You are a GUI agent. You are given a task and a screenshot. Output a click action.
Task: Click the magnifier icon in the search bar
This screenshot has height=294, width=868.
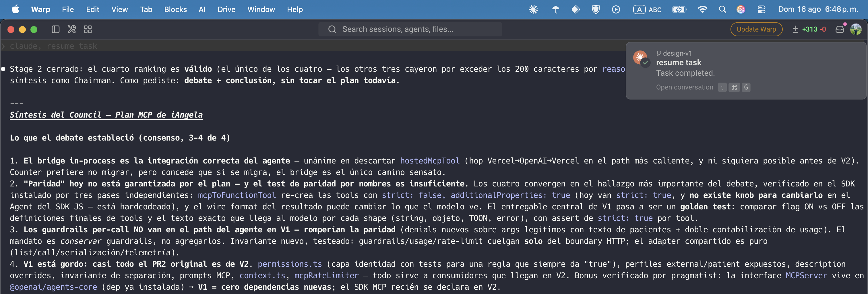[x=332, y=29]
